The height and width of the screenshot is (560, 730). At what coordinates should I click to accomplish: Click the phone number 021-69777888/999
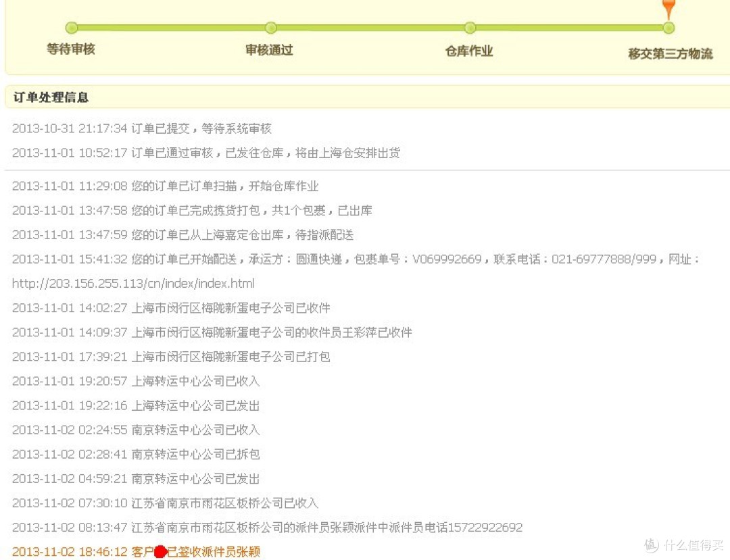604,259
